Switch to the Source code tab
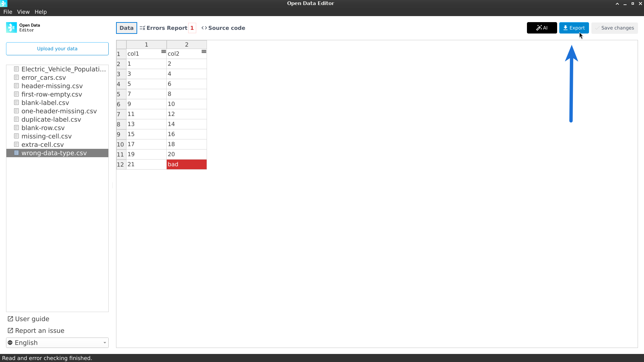Image resolution: width=644 pixels, height=362 pixels. pos(223,28)
